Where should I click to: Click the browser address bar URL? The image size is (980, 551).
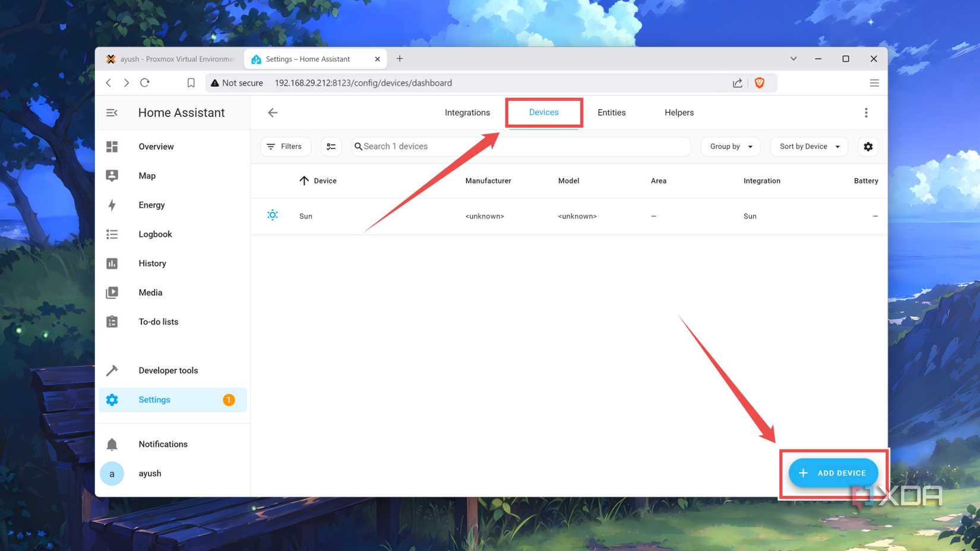(363, 83)
